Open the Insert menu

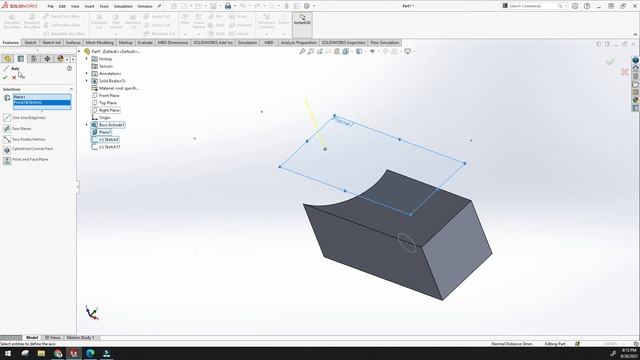pos(89,6)
